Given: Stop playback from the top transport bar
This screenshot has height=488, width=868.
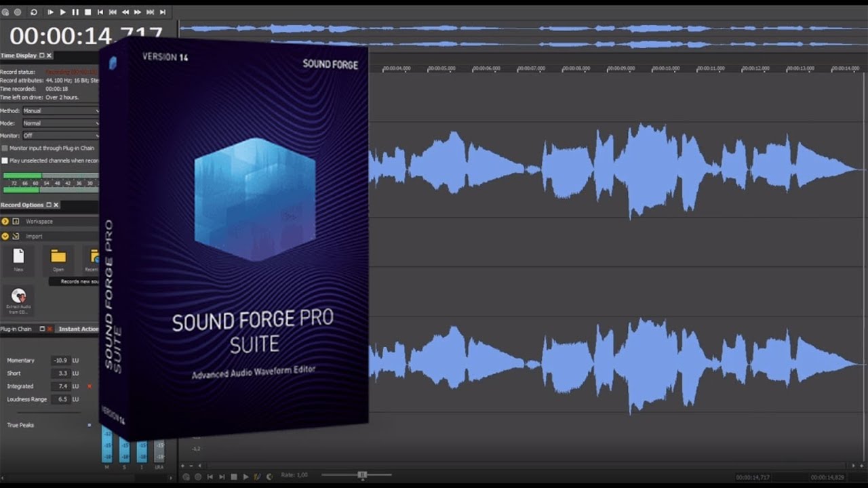Looking at the screenshot, I should (x=87, y=12).
